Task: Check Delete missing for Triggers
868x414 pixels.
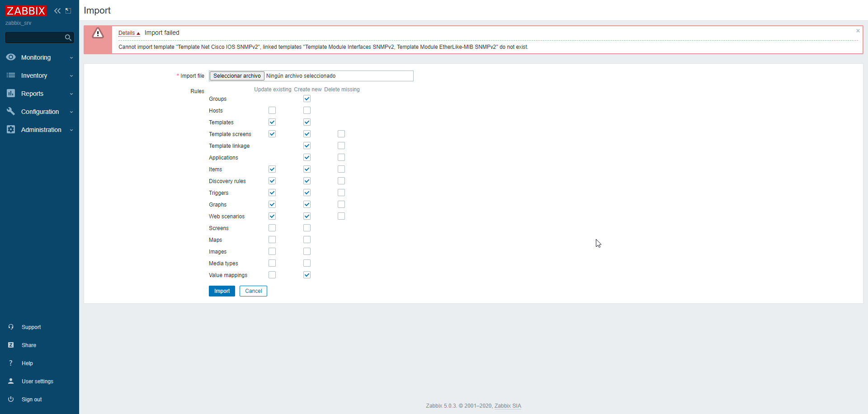Action: click(x=341, y=193)
